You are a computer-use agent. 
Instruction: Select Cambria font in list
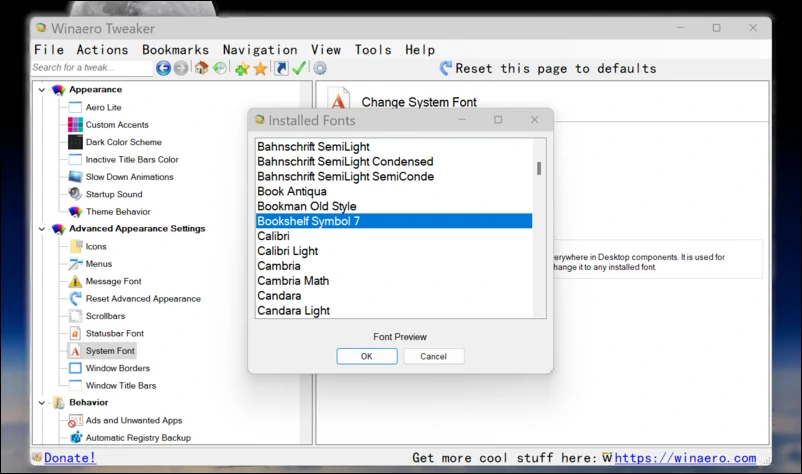394,266
